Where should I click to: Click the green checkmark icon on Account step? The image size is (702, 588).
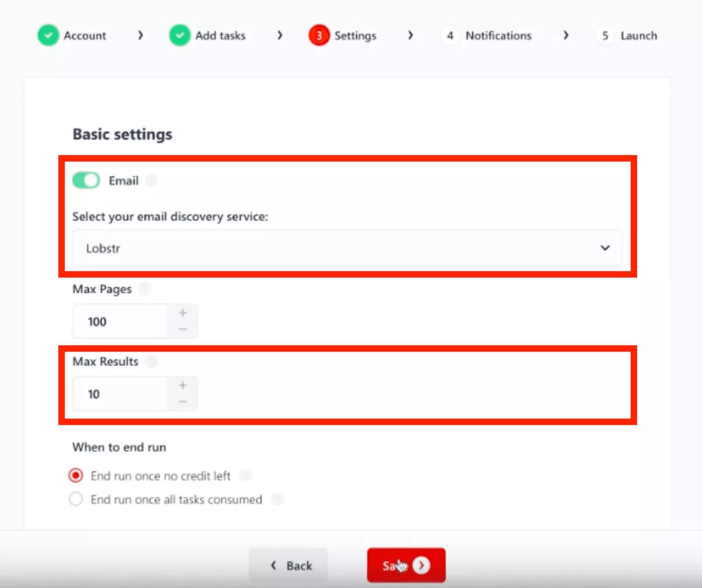pyautogui.click(x=48, y=35)
